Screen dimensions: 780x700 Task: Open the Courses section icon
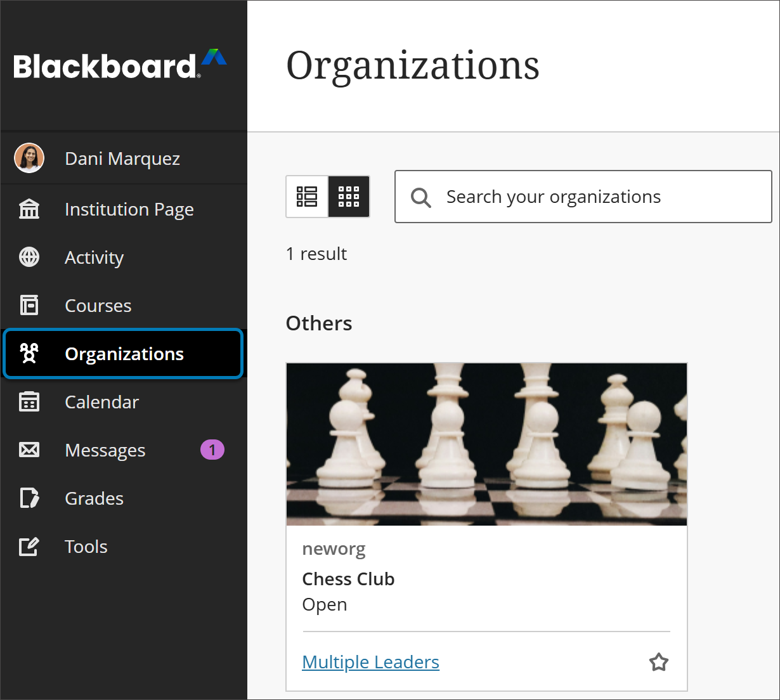click(29, 306)
